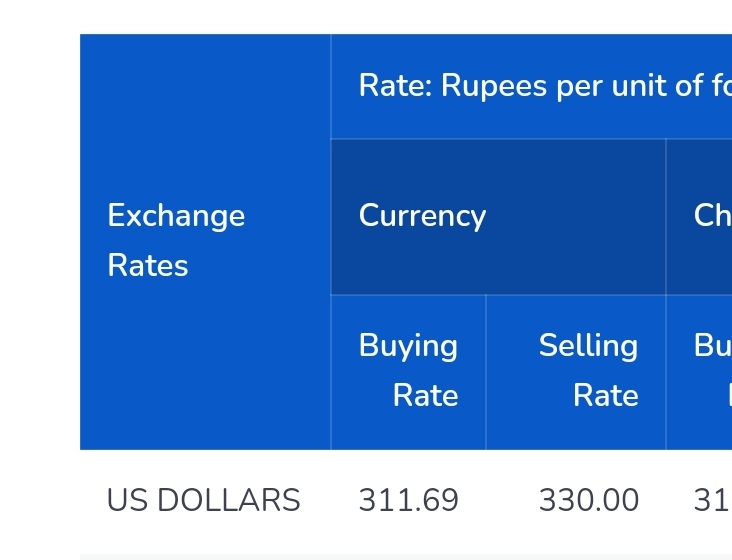Click the word 'Selling' in the header
732x560 pixels.
[588, 346]
